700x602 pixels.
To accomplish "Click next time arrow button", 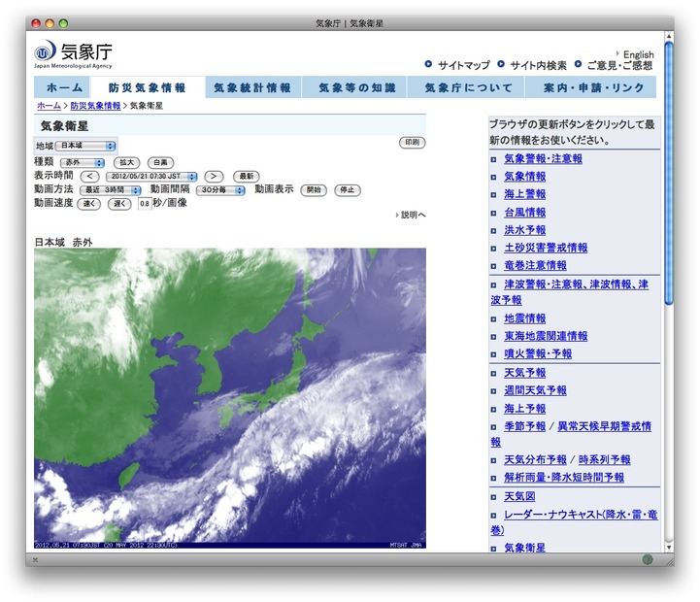I will pos(215,177).
